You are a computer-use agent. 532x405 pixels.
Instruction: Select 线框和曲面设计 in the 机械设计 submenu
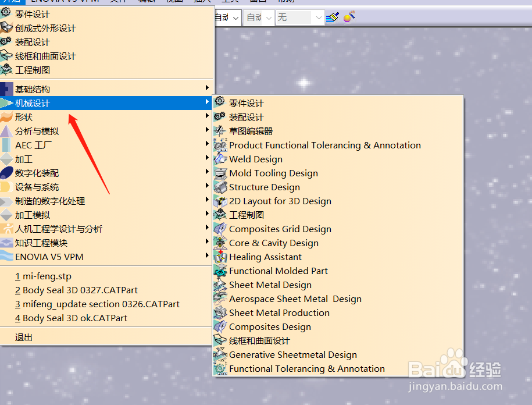pyautogui.click(x=338, y=340)
